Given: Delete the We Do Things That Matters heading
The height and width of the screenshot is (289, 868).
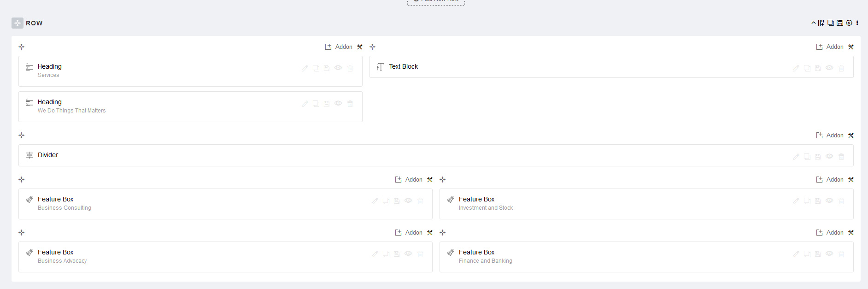Looking at the screenshot, I should click(x=350, y=104).
